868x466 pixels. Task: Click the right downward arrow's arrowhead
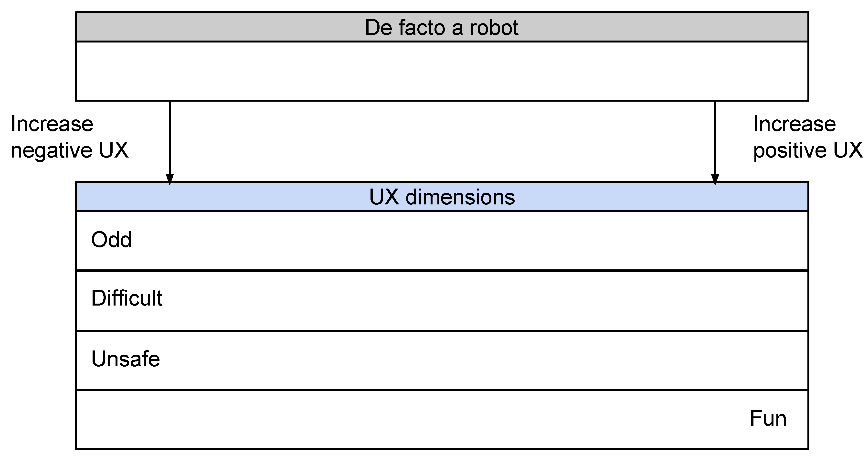coord(715,180)
